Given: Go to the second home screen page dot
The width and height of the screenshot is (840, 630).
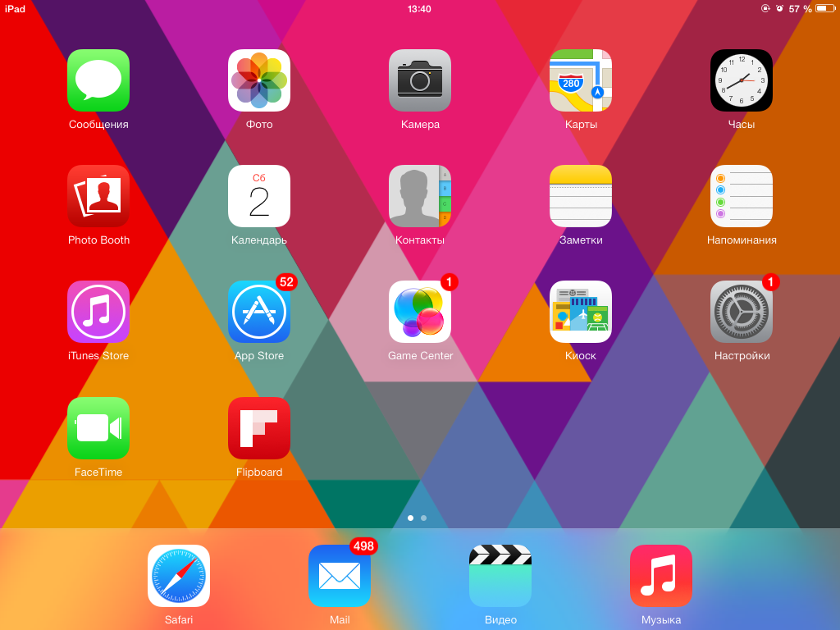Looking at the screenshot, I should 424,518.
